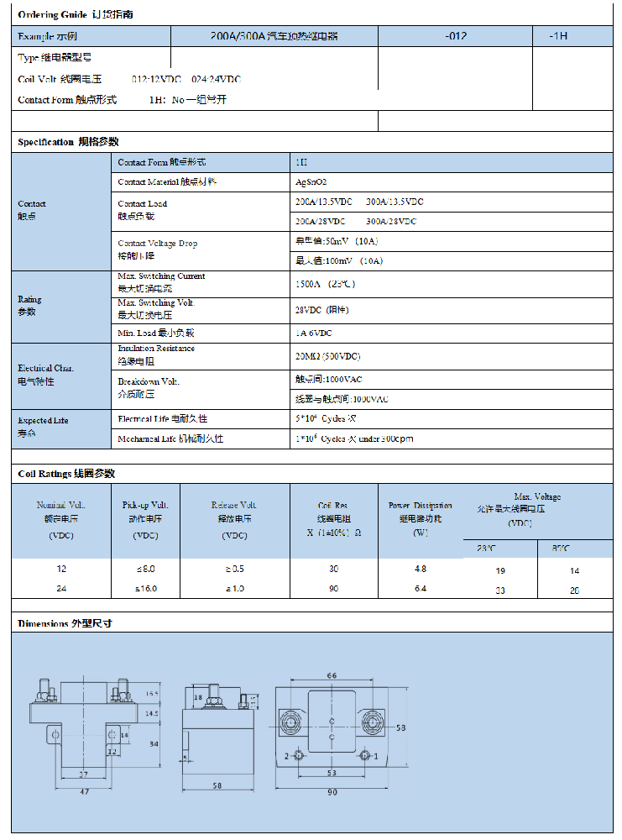Click the 'Contact Form' ordering guide row
The height and width of the screenshot is (840, 622).
click(122, 100)
